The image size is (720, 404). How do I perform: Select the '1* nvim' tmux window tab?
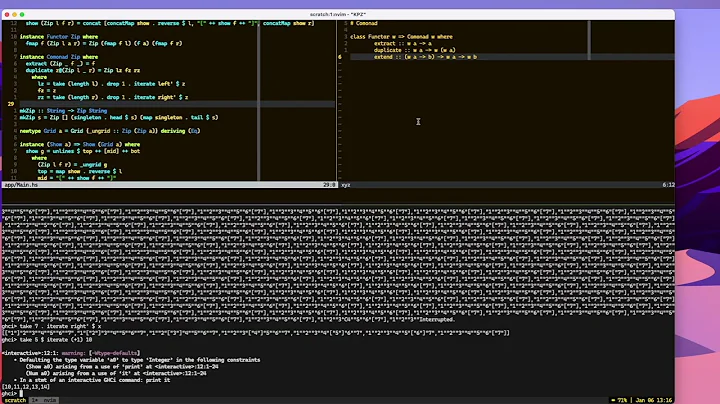pos(44,400)
